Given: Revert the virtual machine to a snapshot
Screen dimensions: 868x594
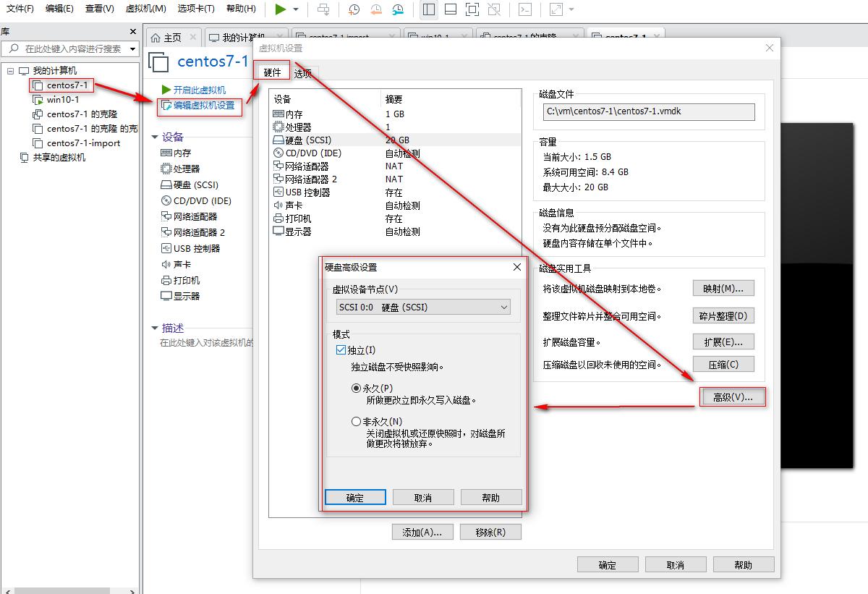Looking at the screenshot, I should point(378,9).
